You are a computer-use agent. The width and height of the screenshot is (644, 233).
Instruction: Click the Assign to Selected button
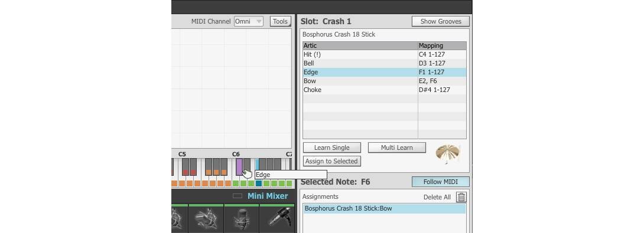pyautogui.click(x=331, y=161)
